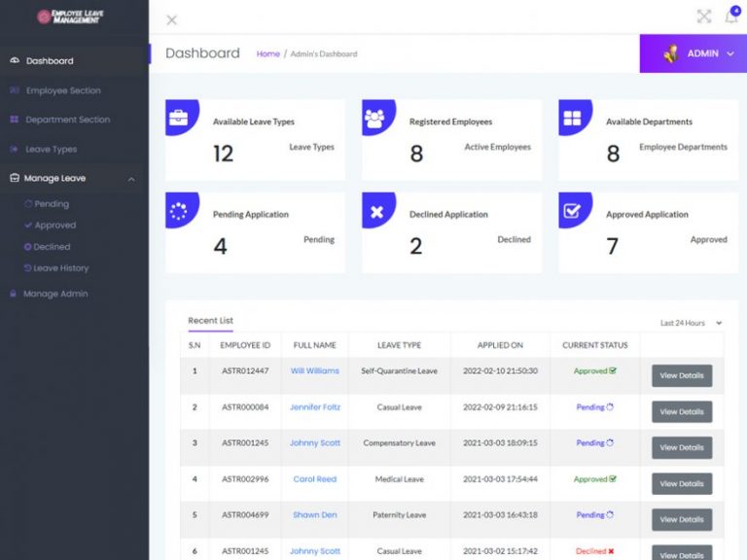Select the Recent List tab
Viewport: 747px width, 560px height.
click(210, 321)
